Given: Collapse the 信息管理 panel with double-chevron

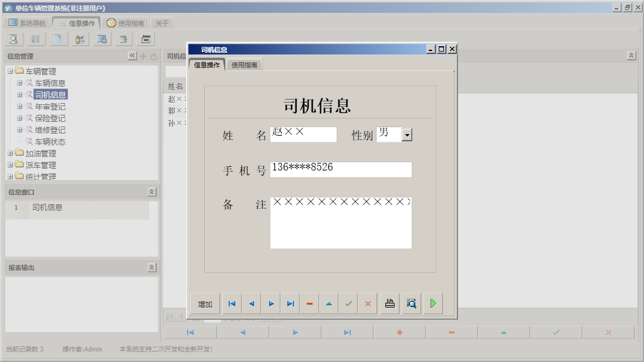Looking at the screenshot, I should point(132,56).
